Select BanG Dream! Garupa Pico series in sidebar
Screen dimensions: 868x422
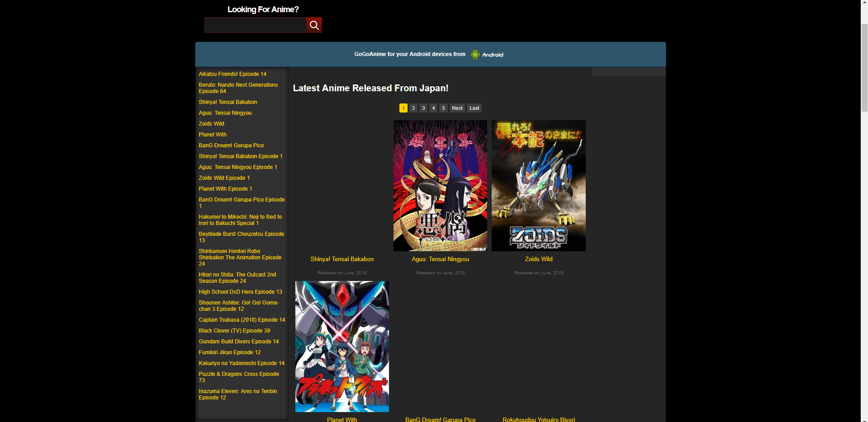pos(231,145)
